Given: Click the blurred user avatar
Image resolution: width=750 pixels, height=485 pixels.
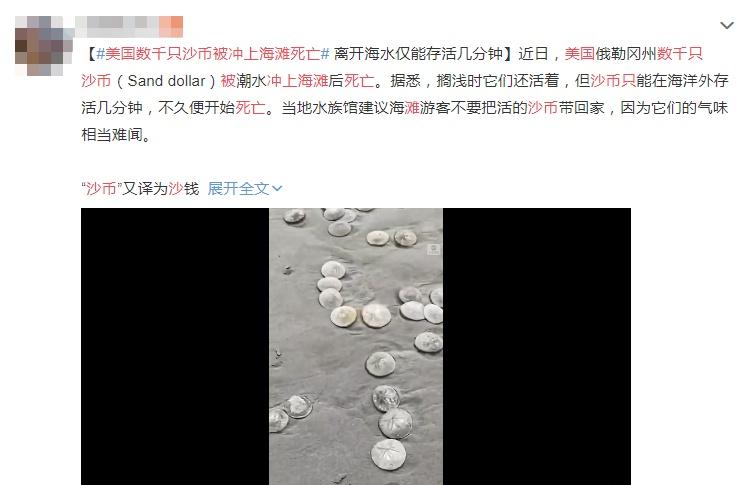Looking at the screenshot, I should 40,45.
